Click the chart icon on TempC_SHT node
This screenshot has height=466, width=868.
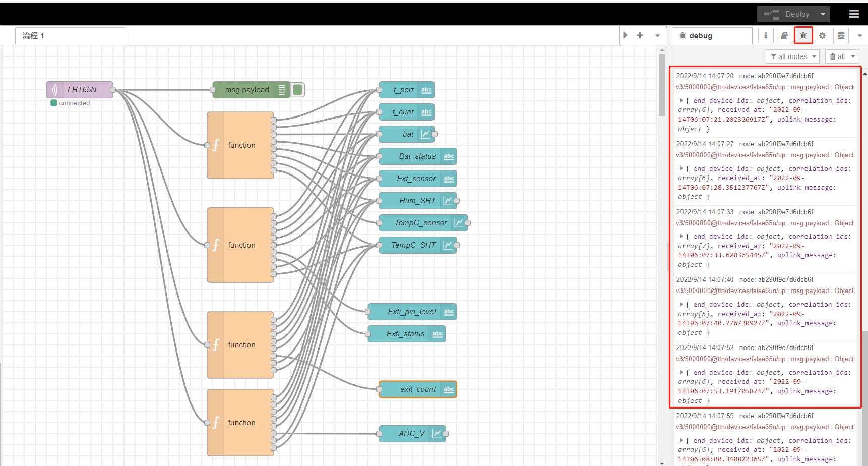coord(448,245)
